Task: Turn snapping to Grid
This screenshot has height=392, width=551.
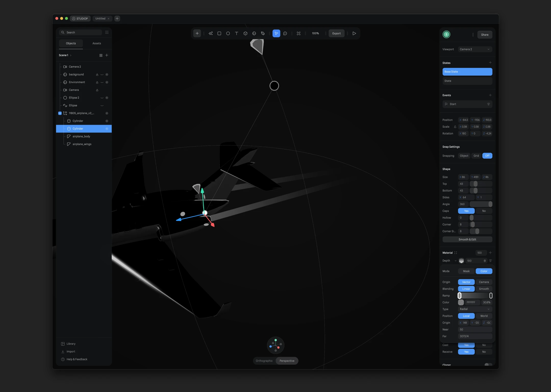Action: pos(476,156)
